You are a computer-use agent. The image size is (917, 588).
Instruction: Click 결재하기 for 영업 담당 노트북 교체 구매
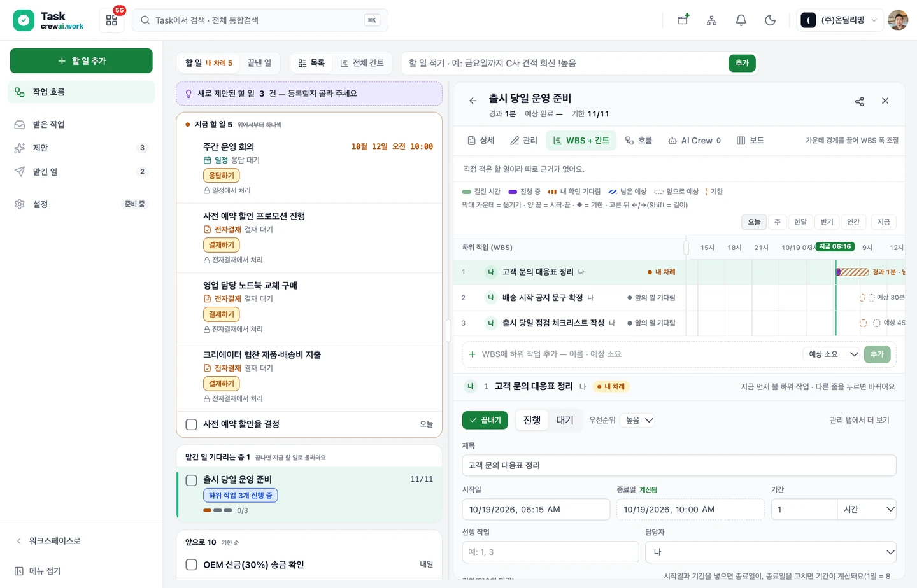(221, 314)
